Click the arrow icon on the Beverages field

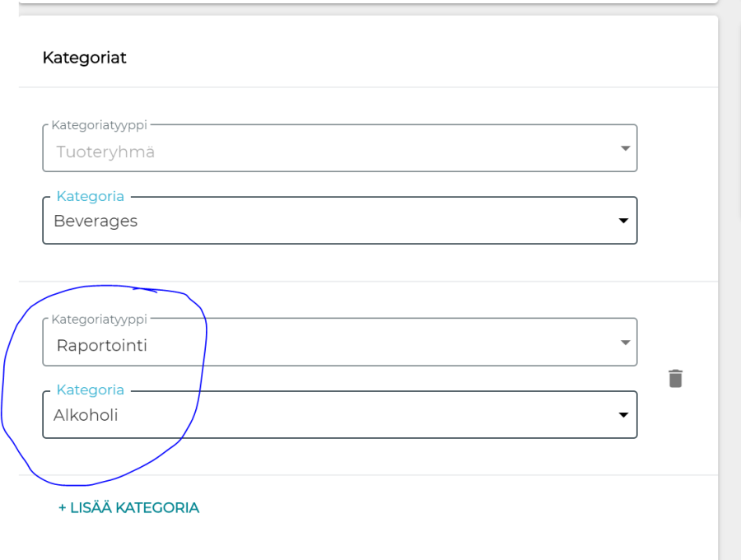coord(623,221)
